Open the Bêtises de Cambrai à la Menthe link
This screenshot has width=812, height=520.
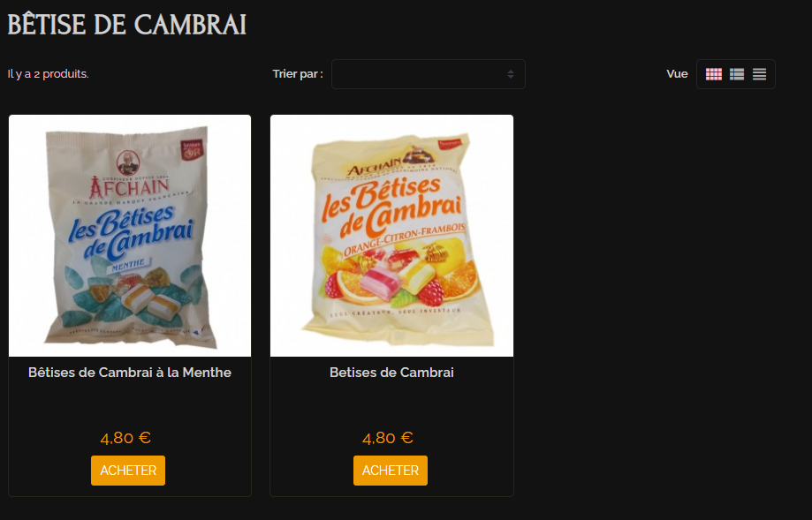(130, 373)
